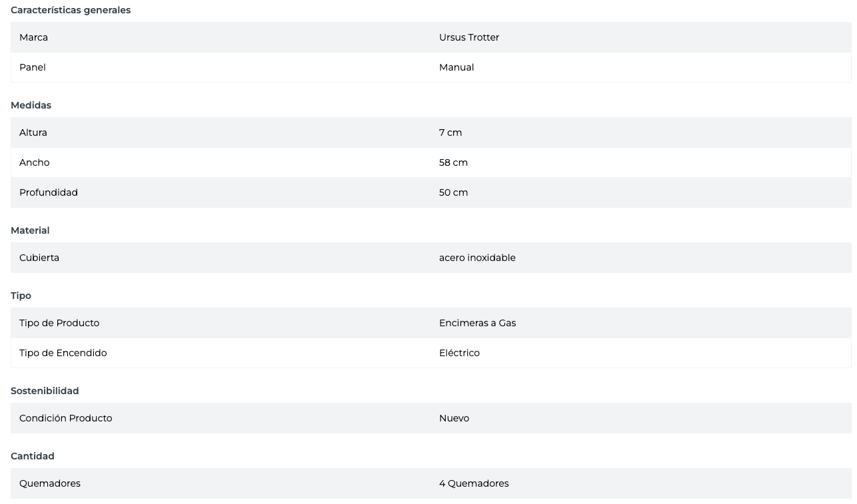Click the Ancho row label
Image resolution: width=857 pixels, height=504 pixels.
[35, 162]
